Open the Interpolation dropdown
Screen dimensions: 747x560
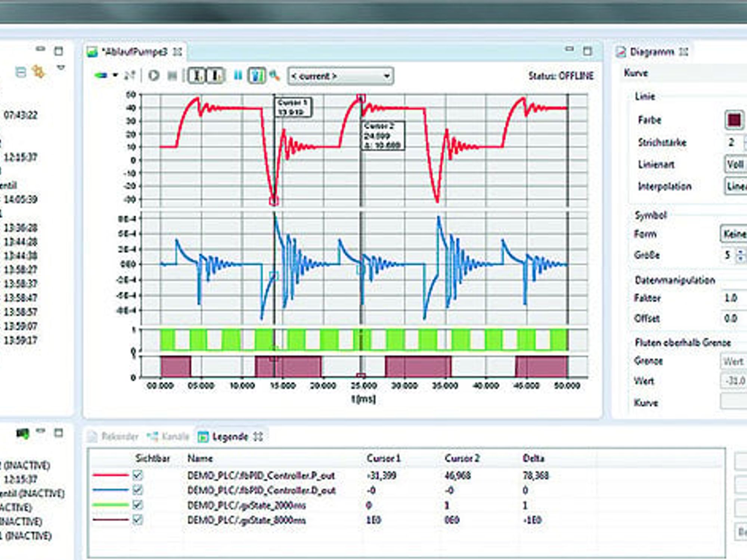pyautogui.click(x=736, y=186)
